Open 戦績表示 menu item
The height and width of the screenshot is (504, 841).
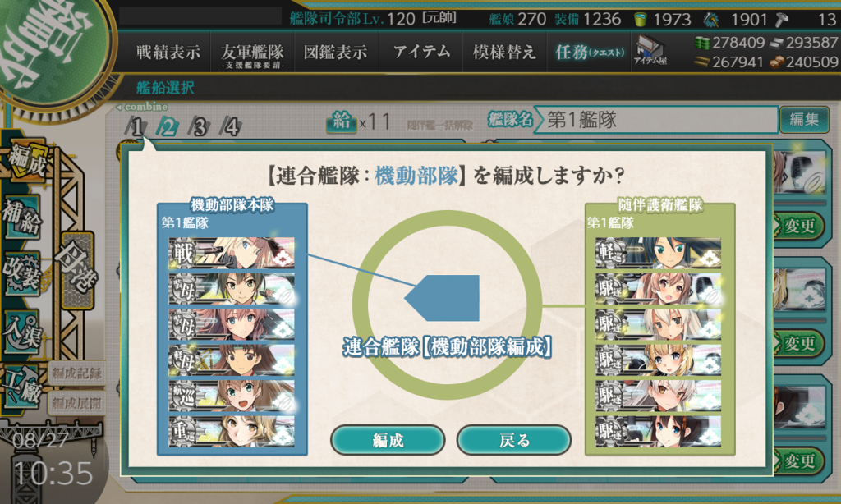click(x=168, y=53)
